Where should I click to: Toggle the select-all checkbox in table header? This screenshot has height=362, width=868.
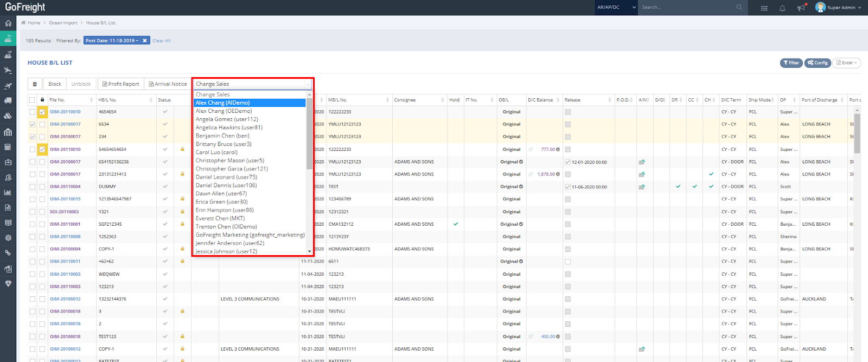(33, 100)
